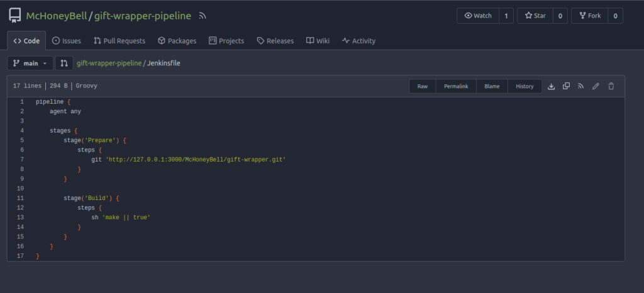Delete the Jenkinsfile with trash icon

point(611,86)
